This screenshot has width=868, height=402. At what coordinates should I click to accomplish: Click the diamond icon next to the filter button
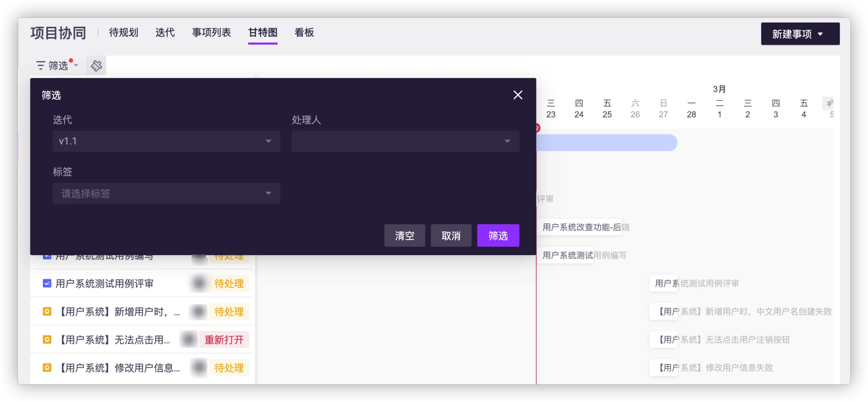coord(96,66)
